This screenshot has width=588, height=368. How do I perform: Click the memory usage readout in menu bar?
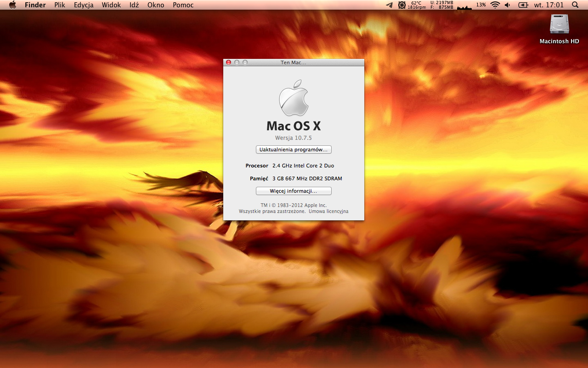tap(442, 5)
